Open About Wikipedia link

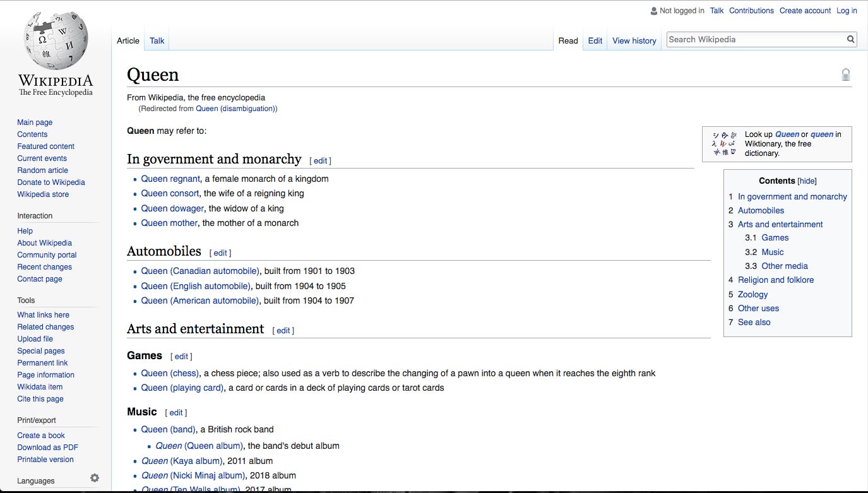point(44,243)
